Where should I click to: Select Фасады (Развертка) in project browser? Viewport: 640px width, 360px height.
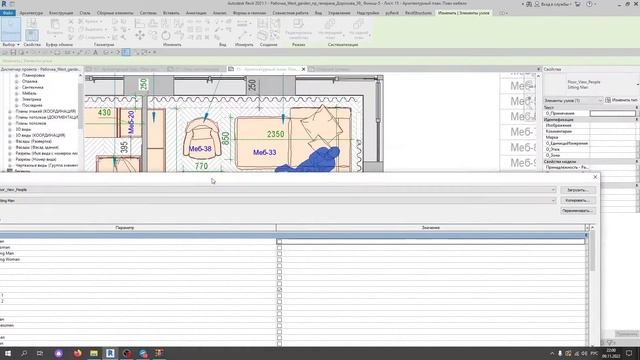click(33, 141)
